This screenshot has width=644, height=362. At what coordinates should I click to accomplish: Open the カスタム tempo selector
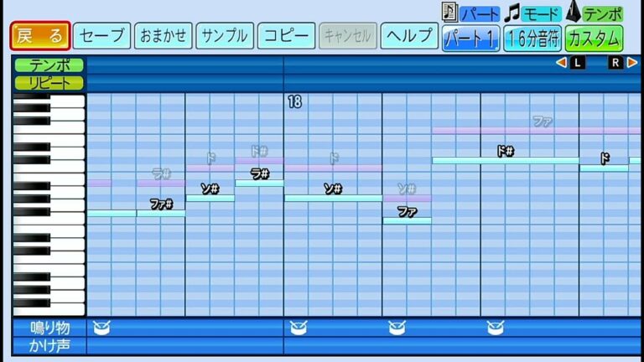594,38
